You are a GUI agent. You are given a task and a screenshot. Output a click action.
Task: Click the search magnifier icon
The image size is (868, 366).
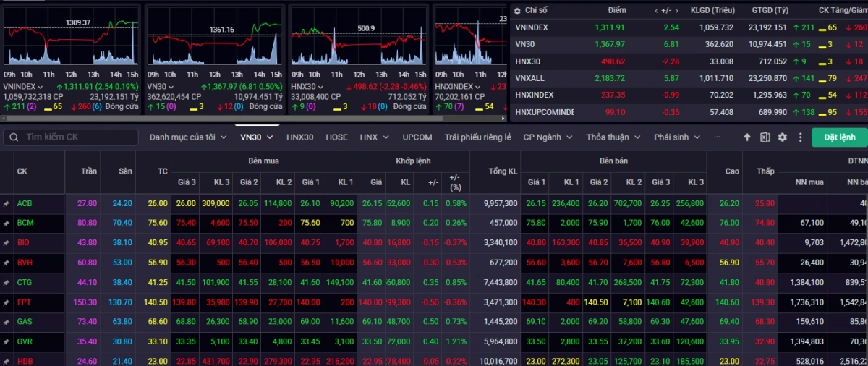coord(12,137)
